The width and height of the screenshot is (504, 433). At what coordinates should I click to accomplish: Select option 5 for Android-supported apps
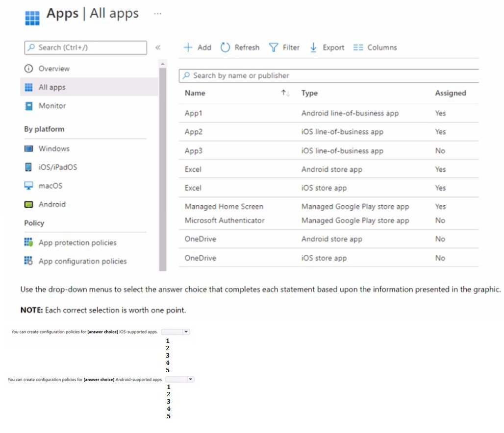point(169,416)
